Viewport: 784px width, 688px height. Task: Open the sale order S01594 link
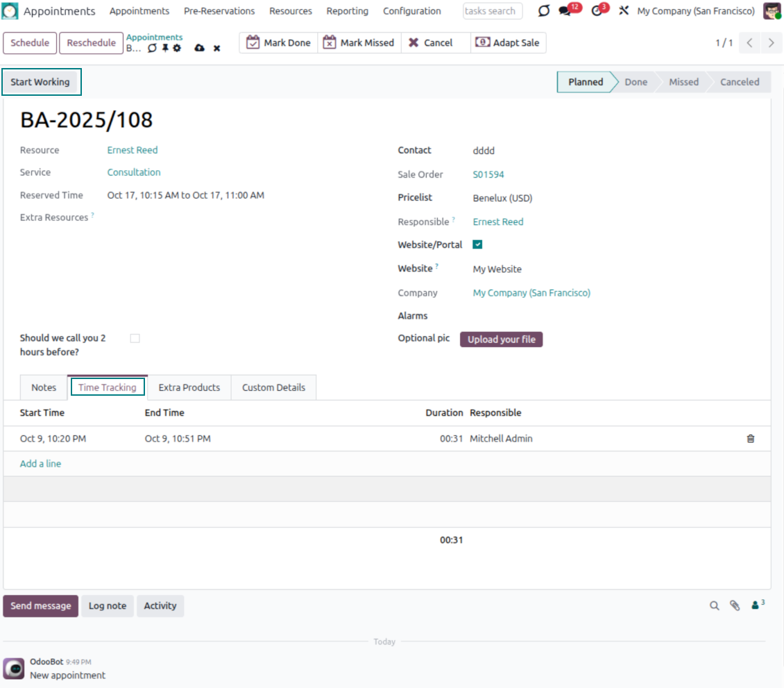488,174
